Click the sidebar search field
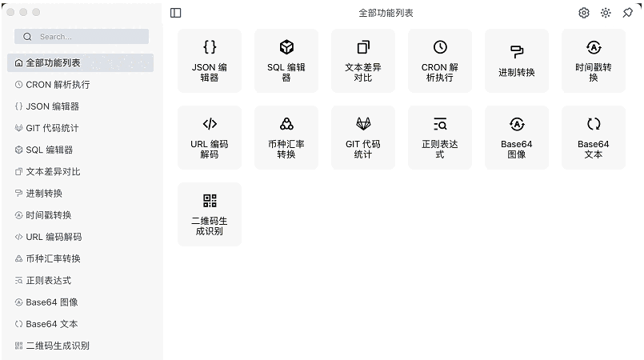The height and width of the screenshot is (360, 644). coord(82,37)
